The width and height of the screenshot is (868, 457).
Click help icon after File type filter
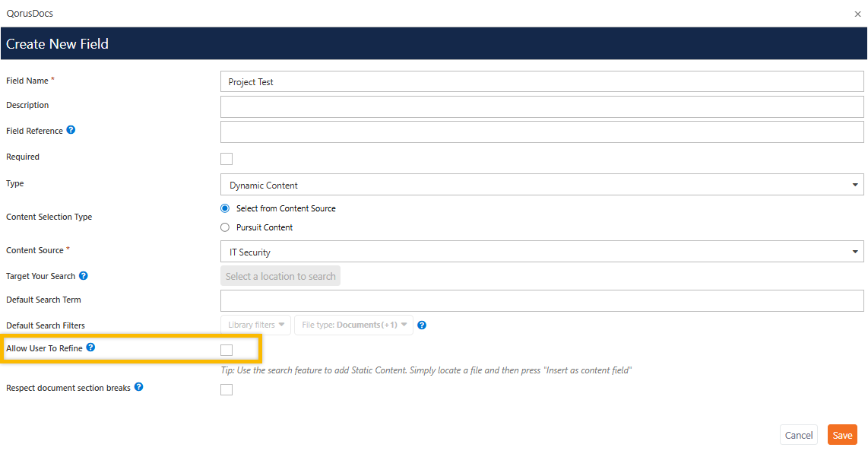(x=422, y=325)
